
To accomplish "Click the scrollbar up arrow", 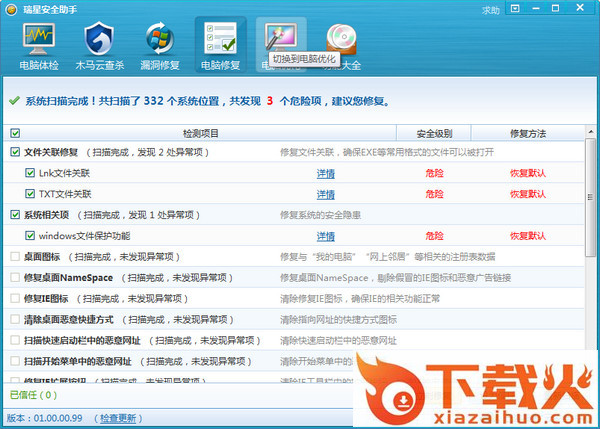I will (x=591, y=132).
